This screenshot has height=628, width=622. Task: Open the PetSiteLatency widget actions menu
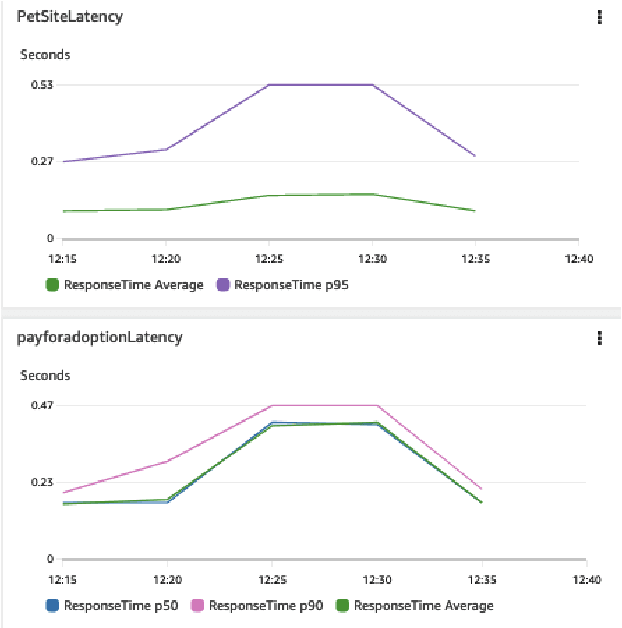(x=599, y=17)
